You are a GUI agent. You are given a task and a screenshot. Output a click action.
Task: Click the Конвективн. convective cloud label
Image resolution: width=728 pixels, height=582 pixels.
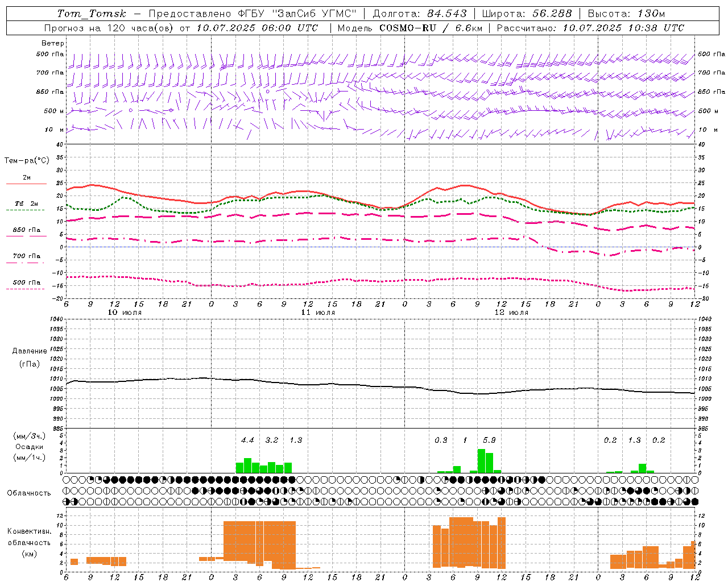coord(30,531)
